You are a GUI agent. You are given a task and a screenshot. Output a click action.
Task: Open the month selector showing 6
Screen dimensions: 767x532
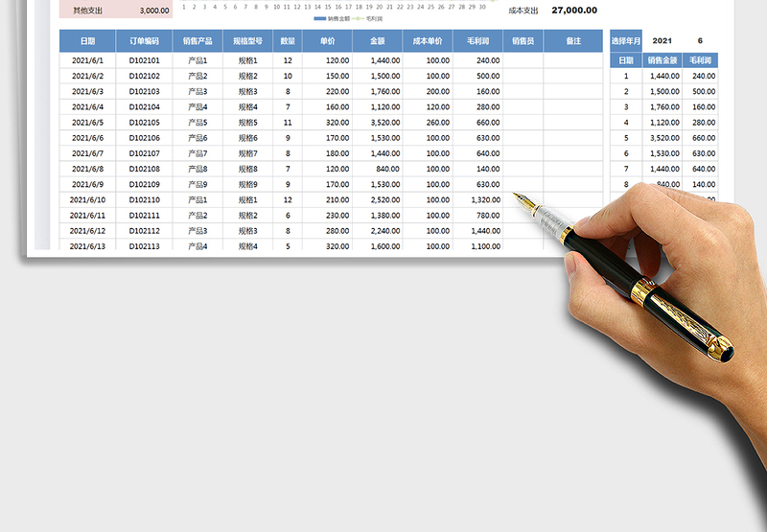[700, 41]
